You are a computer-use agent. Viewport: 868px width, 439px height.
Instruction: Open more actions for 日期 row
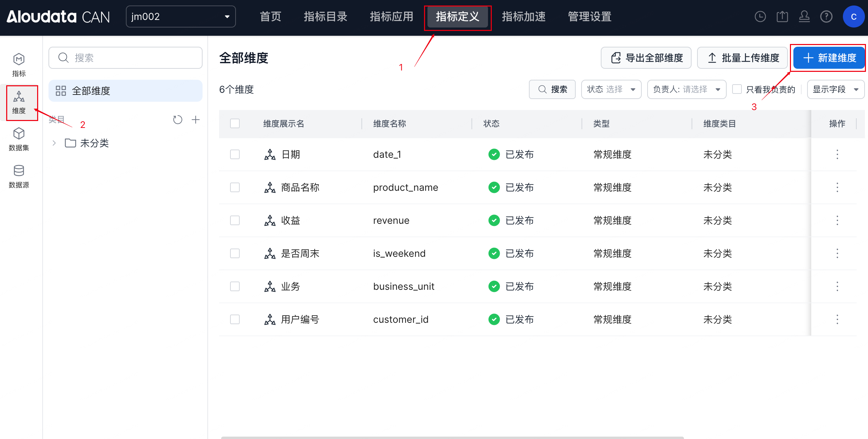point(837,154)
